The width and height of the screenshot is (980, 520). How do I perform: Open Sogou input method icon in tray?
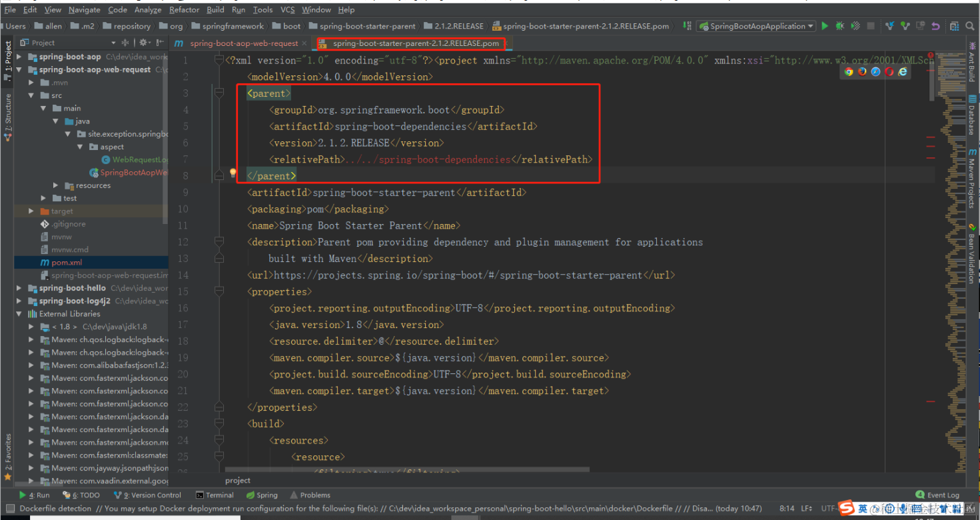[x=846, y=509]
